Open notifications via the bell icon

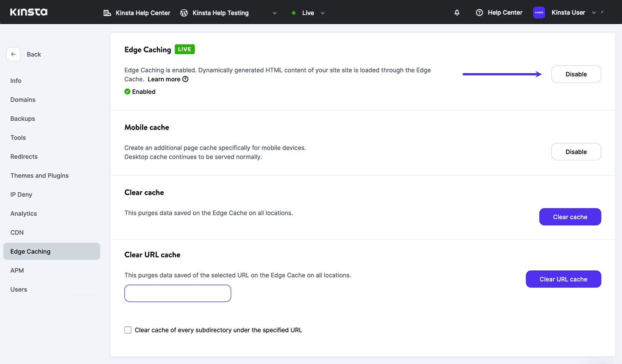coord(457,12)
